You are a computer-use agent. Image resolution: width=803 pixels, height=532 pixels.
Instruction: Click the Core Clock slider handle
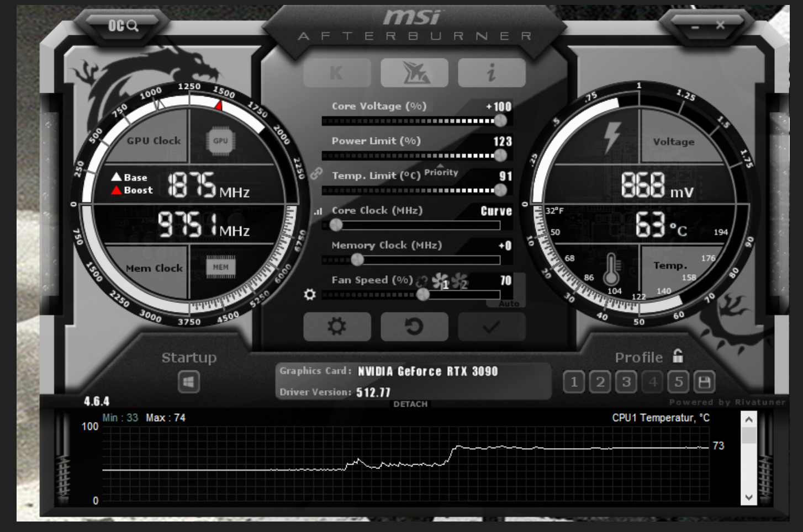pos(336,225)
